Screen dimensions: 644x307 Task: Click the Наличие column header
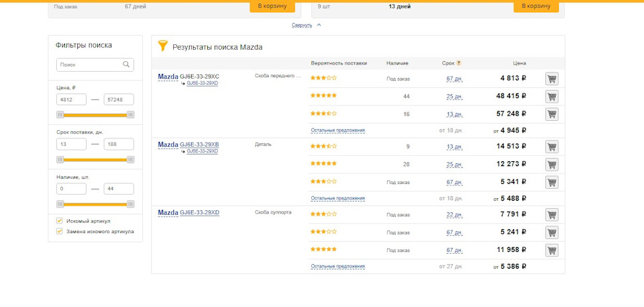click(x=397, y=63)
